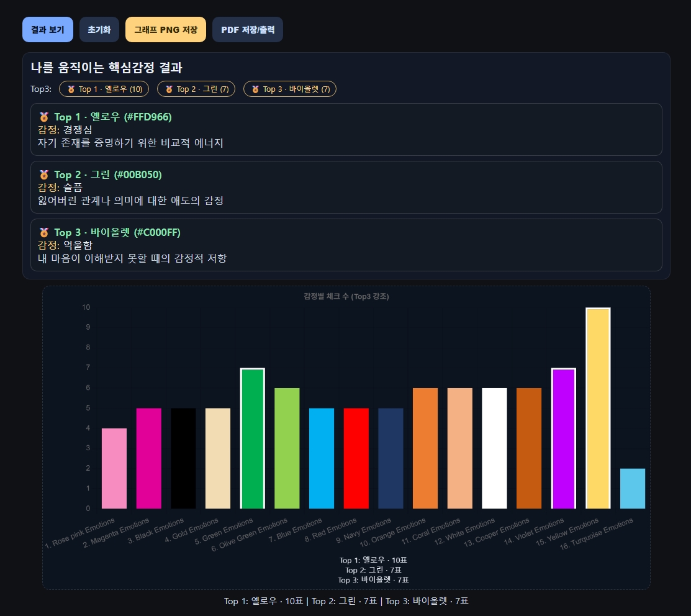Open PDF 저장/출력 button

point(248,30)
